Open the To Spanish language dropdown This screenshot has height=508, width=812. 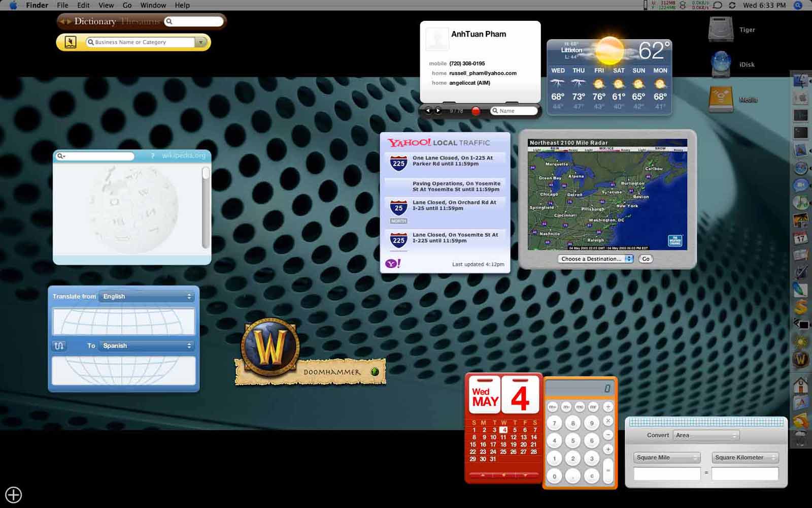pyautogui.click(x=147, y=345)
